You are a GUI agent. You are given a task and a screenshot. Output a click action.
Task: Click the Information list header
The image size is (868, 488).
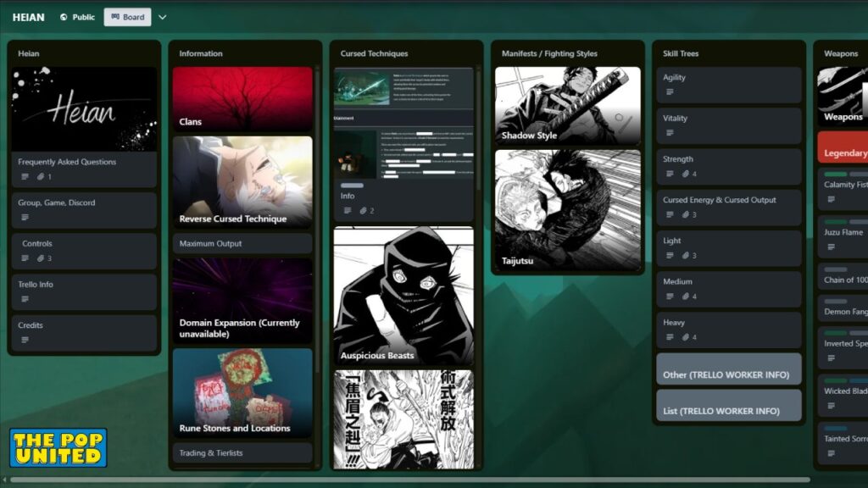point(200,53)
